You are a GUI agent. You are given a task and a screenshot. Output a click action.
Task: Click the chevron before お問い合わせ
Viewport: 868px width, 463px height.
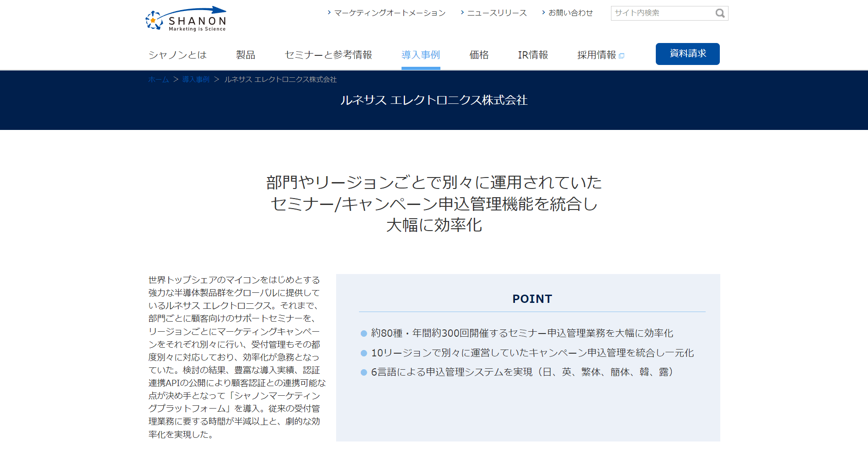tap(543, 12)
